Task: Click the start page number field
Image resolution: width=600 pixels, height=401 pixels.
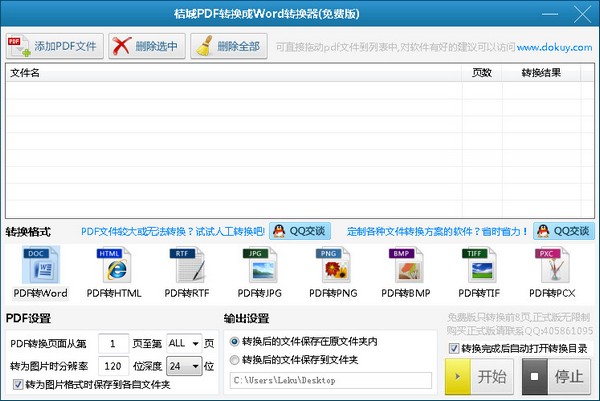Action: tap(113, 344)
